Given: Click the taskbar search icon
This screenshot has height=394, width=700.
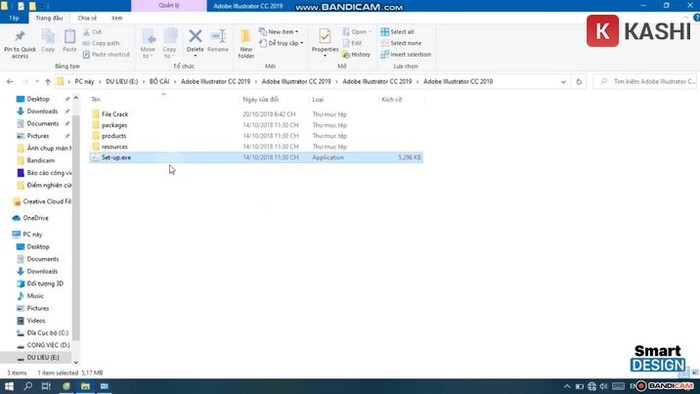Looking at the screenshot, I should click(x=28, y=386).
